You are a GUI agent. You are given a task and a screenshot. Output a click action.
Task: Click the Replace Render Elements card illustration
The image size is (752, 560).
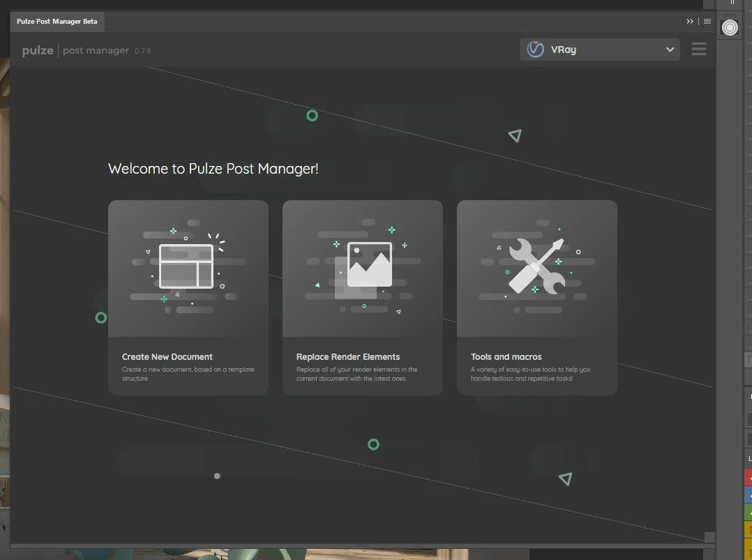pyautogui.click(x=363, y=268)
